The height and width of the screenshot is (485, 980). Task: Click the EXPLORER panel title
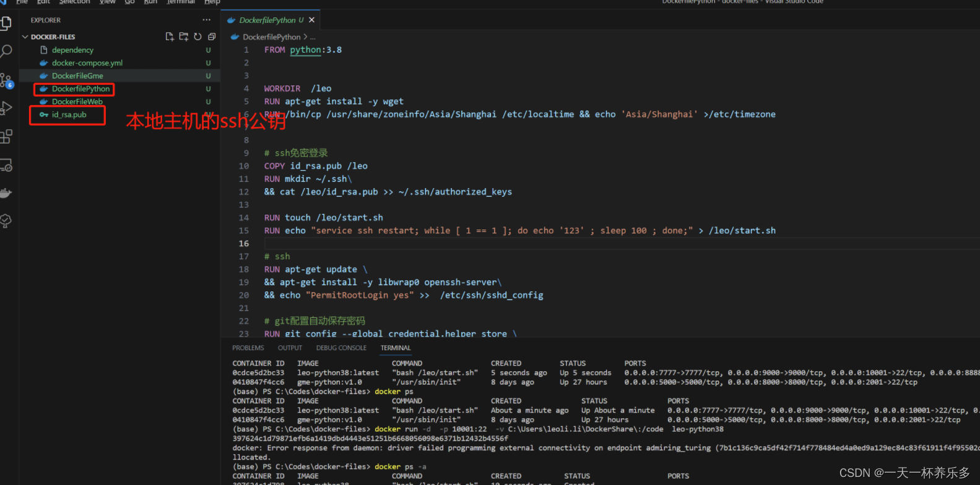tap(46, 20)
